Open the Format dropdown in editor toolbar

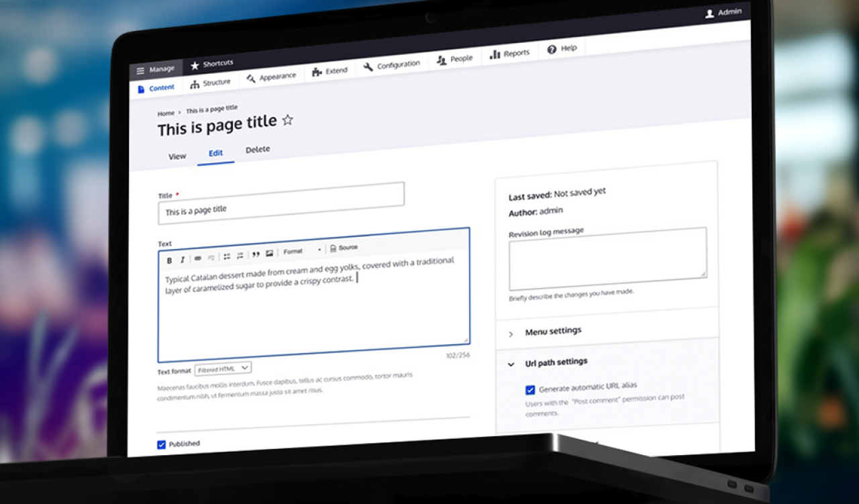(301, 251)
